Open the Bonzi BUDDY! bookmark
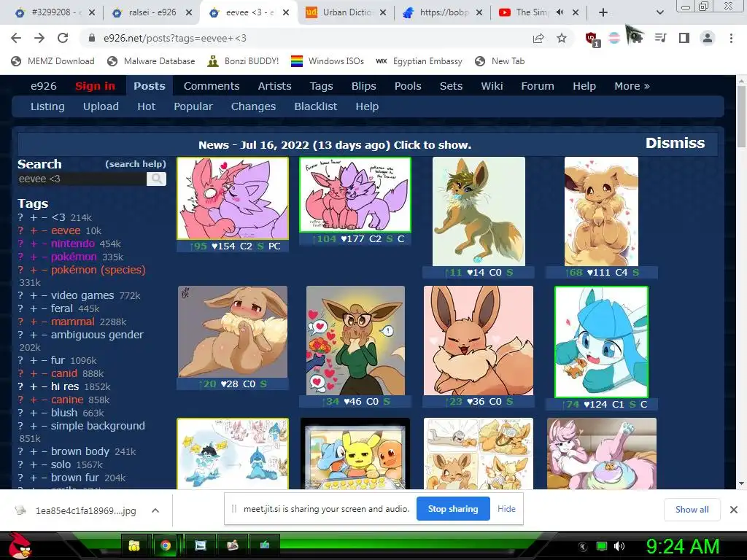 click(x=243, y=61)
